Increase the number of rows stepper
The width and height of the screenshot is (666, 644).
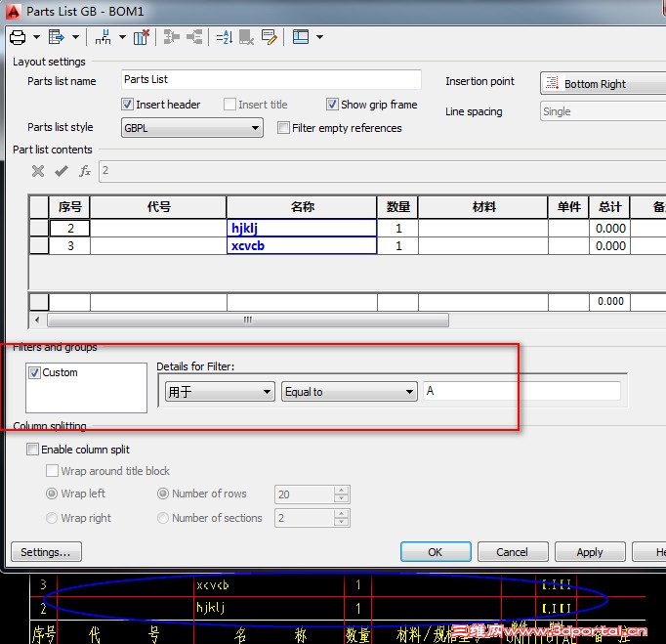341,491
